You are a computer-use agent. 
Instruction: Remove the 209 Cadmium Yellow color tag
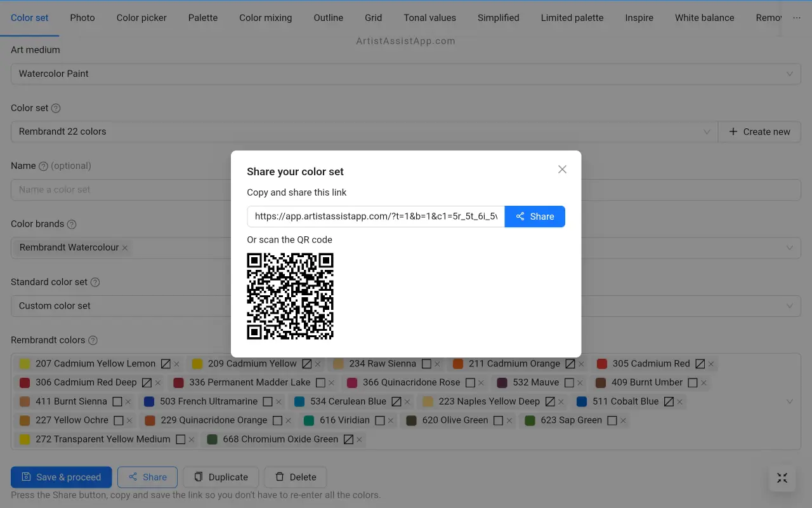pos(318,364)
